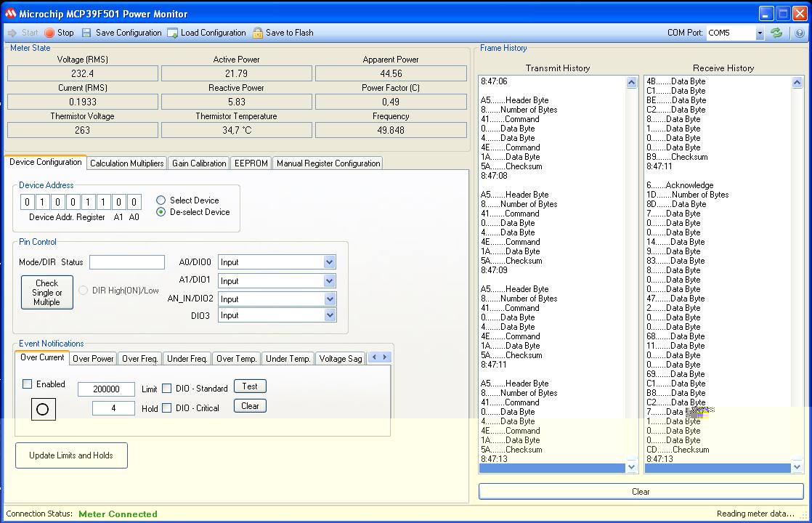
Task: Click Receive History scroll down arrow
Action: (797, 467)
